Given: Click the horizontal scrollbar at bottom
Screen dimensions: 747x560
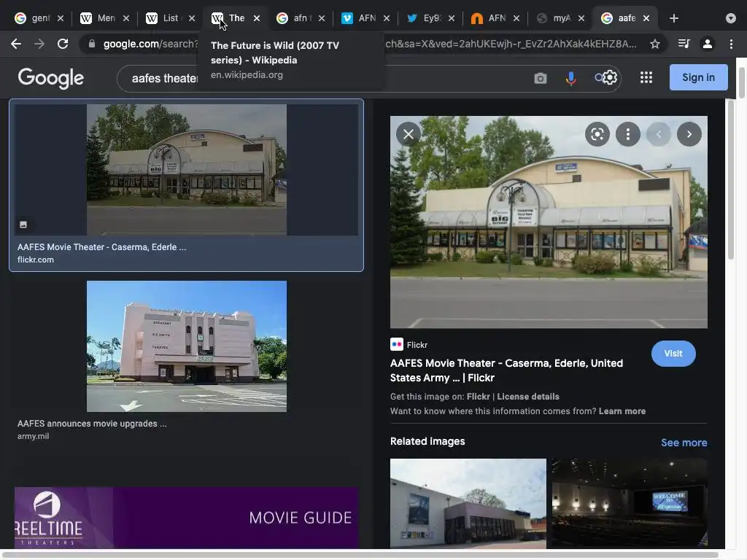Looking at the screenshot, I should point(360,555).
